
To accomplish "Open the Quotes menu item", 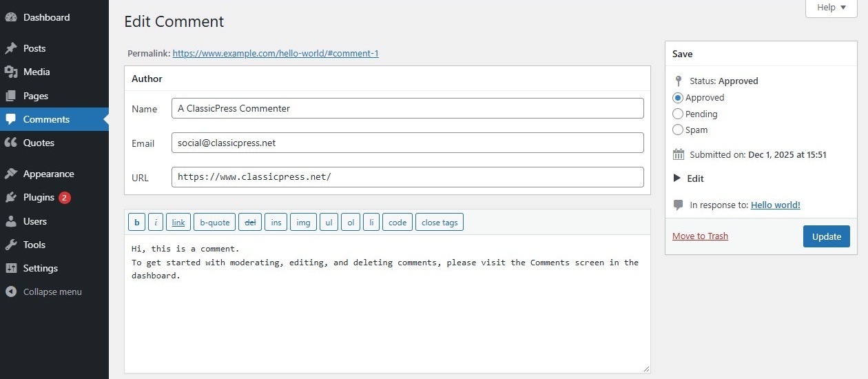I will pyautogui.click(x=54, y=143).
